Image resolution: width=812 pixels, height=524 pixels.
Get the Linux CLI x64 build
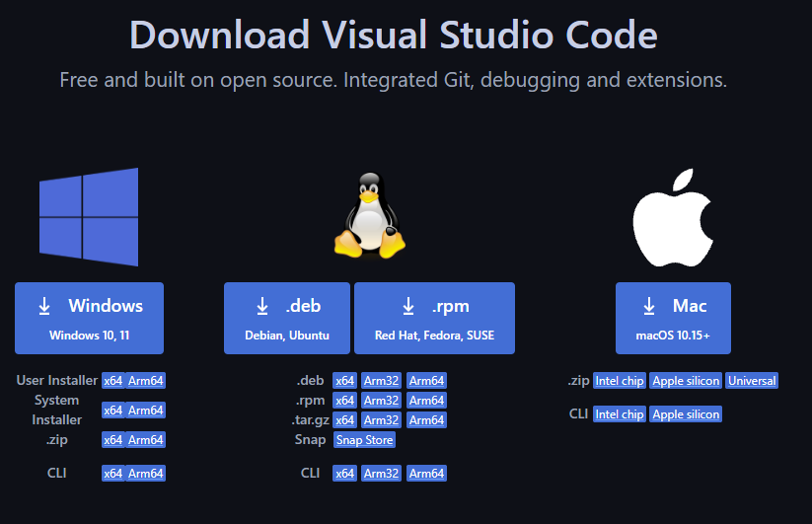pos(345,474)
